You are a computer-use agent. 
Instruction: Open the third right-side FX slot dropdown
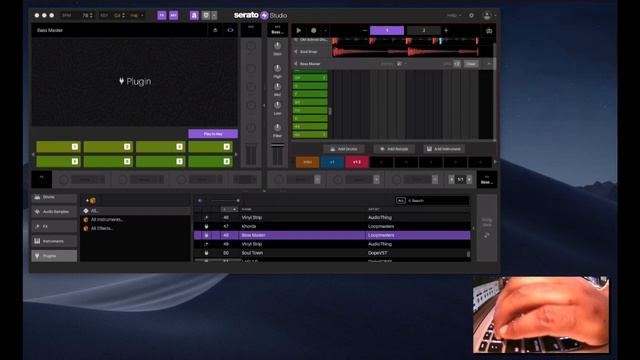(435, 180)
